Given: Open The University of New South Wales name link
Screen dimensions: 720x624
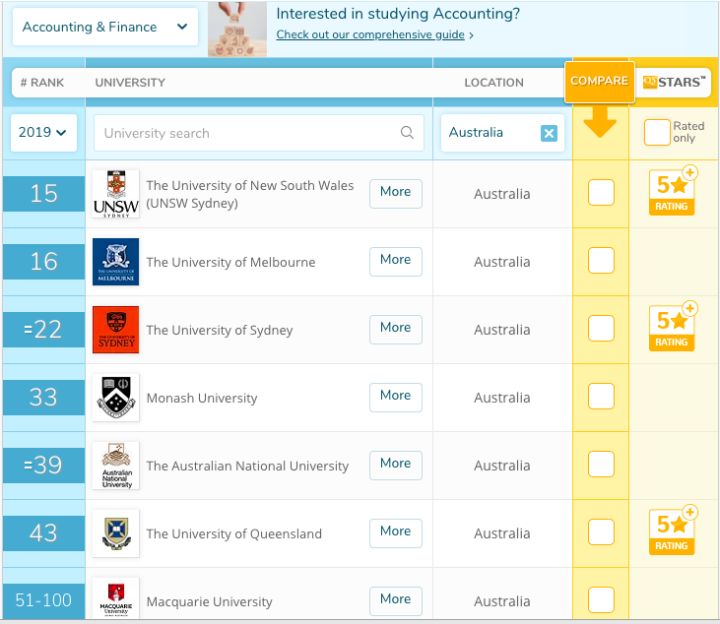Looking at the screenshot, I should [250, 194].
